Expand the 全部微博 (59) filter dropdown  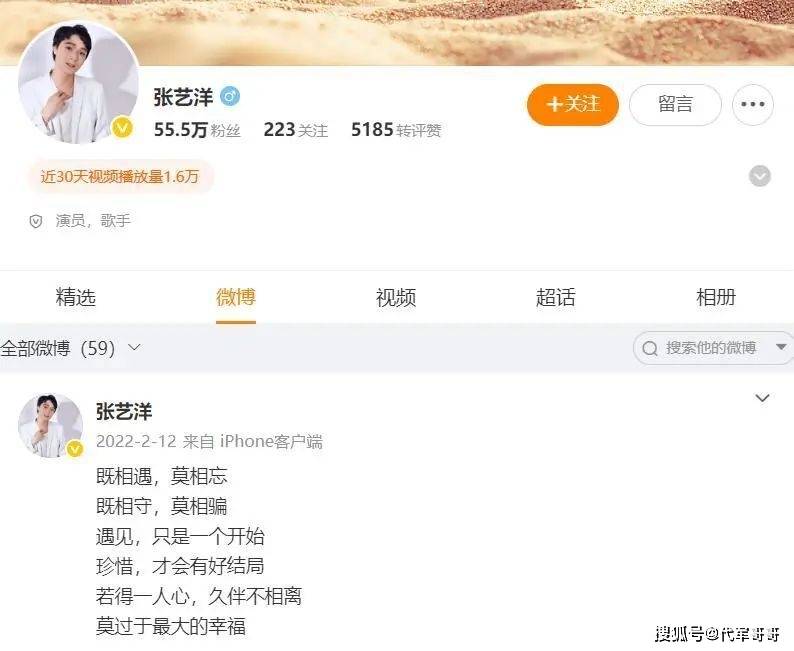click(x=70, y=348)
